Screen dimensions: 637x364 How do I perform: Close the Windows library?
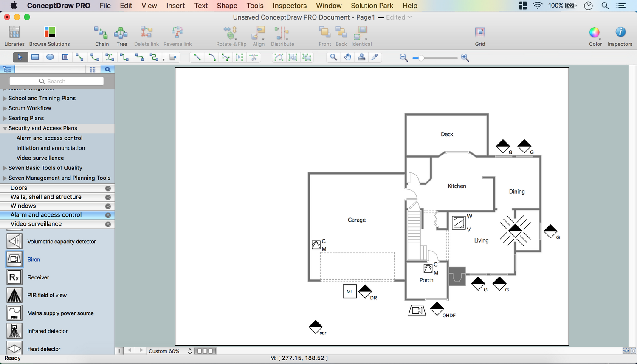point(108,206)
